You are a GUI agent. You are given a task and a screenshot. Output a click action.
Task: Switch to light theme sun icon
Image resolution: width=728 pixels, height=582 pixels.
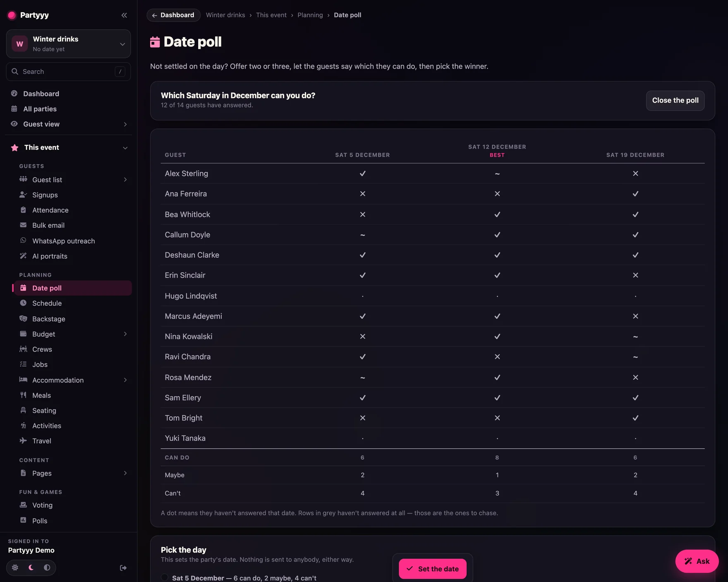(15, 568)
